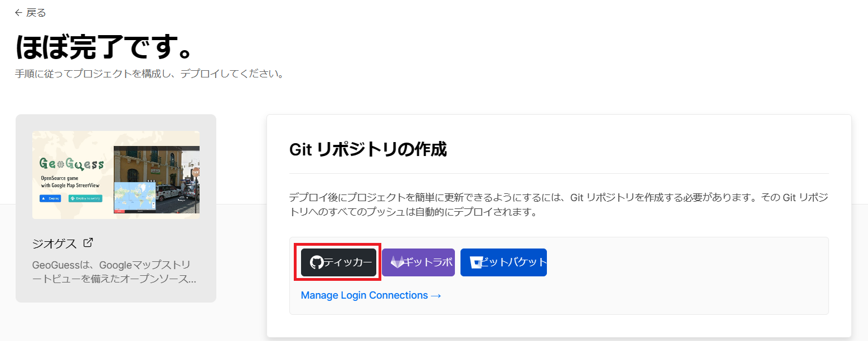Open the Manage Login Connections link
Viewport: 868px width, 341px height.
pyautogui.click(x=371, y=295)
